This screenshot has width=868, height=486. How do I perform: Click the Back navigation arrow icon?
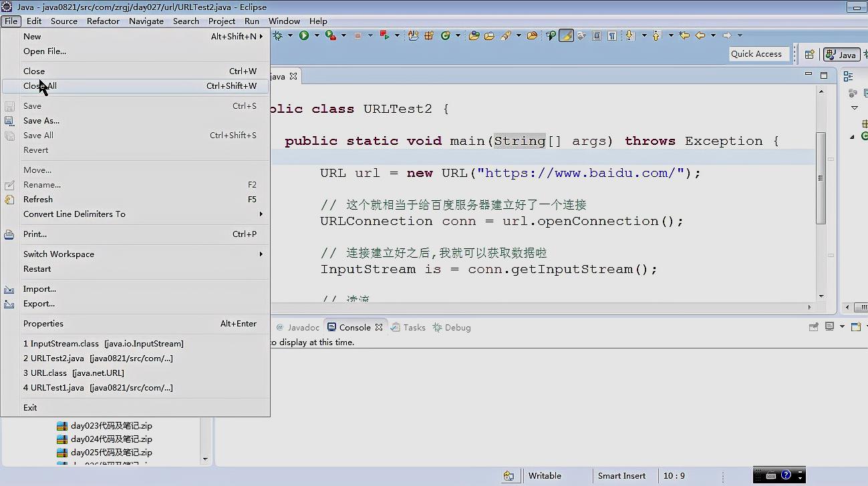coord(700,35)
